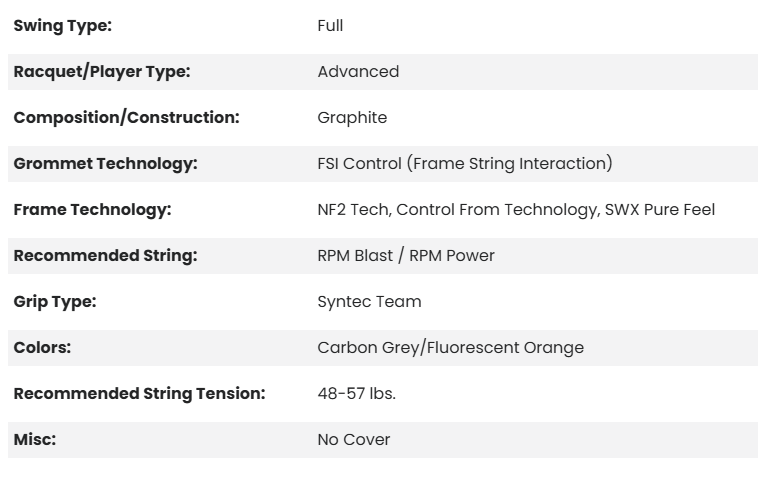The image size is (779, 485).
Task: Click the Misc label
Action: pyautogui.click(x=34, y=440)
